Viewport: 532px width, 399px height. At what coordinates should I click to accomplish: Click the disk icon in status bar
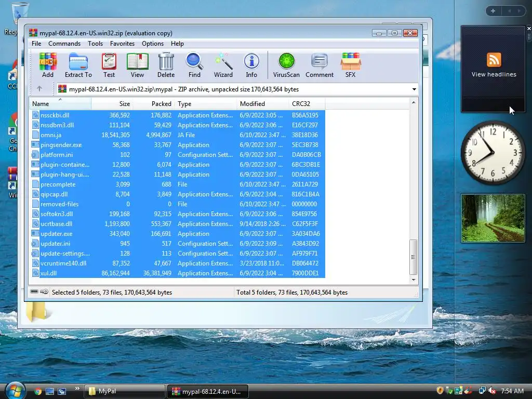[x=34, y=292]
